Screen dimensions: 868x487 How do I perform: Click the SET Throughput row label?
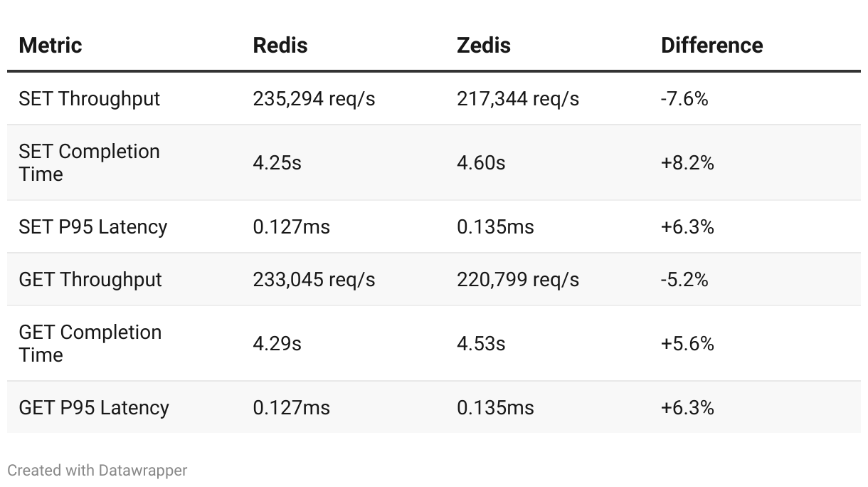coord(90,99)
